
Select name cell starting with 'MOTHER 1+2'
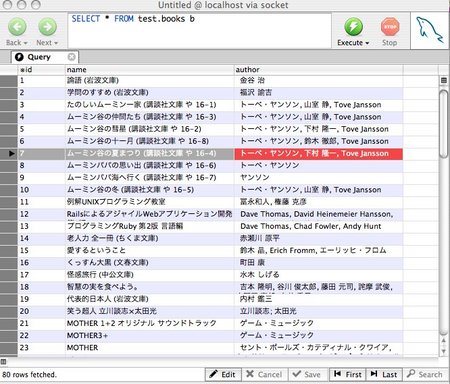(x=150, y=323)
